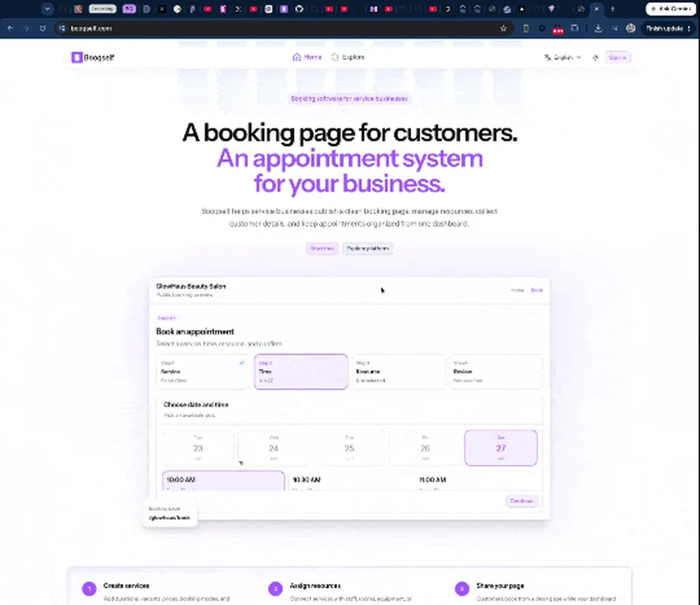The image size is (700, 605).
Task: Click the Book an appointment heading
Action: 195,332
